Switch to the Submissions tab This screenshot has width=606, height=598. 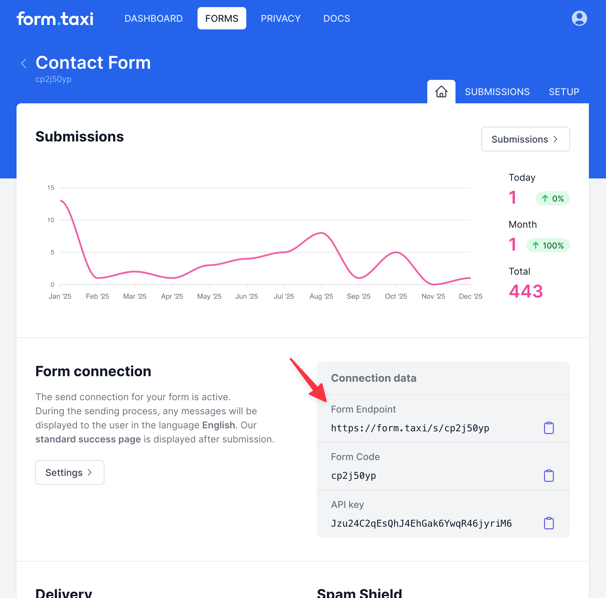click(x=497, y=92)
